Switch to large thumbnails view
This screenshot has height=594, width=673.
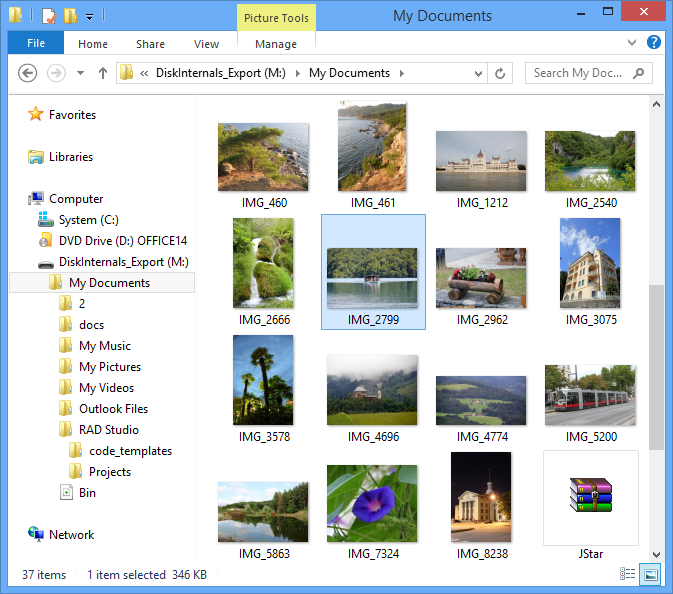(x=650, y=575)
